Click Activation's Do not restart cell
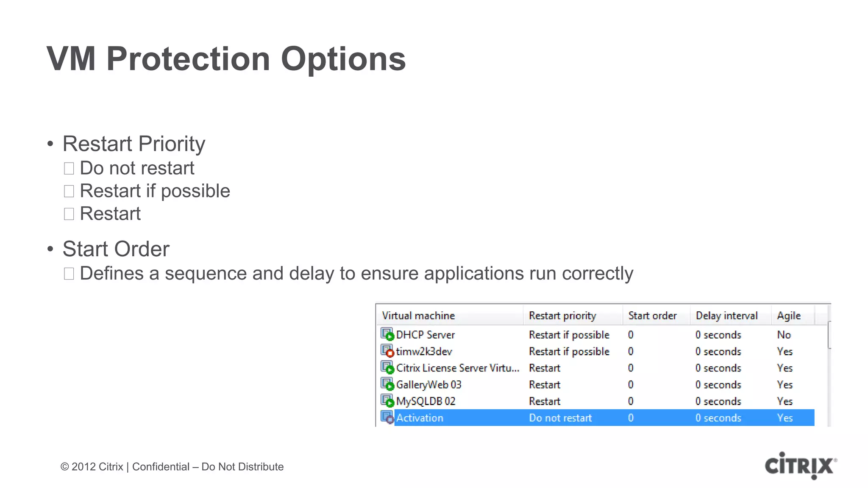The image size is (868, 488). point(560,418)
